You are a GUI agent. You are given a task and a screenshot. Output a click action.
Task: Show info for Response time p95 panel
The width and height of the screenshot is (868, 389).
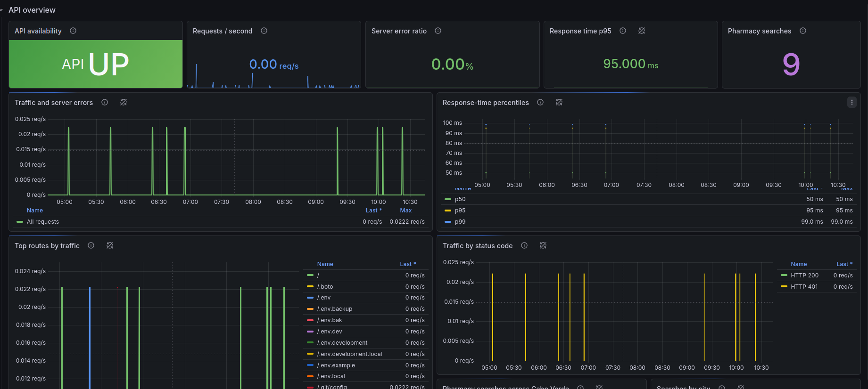623,31
